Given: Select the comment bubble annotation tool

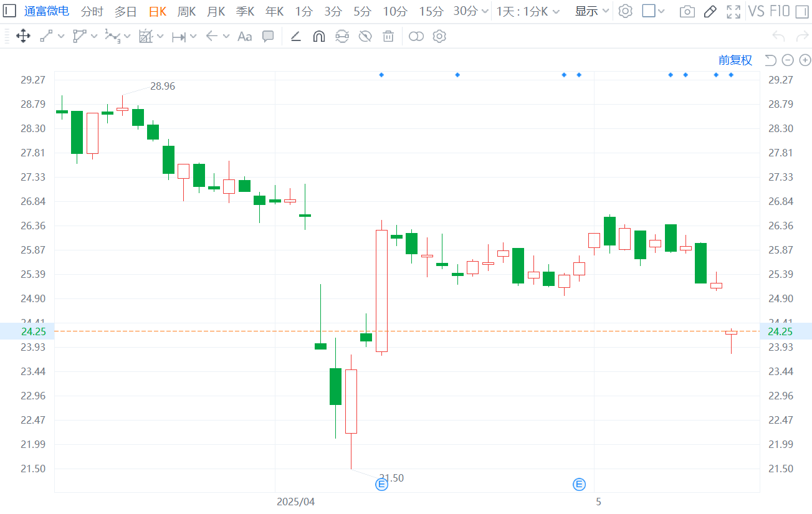Looking at the screenshot, I should [x=268, y=36].
